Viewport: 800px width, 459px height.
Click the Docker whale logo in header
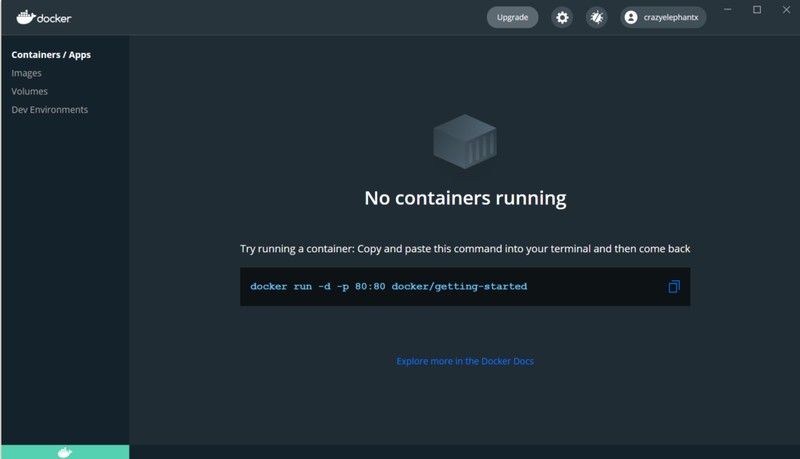point(44,18)
